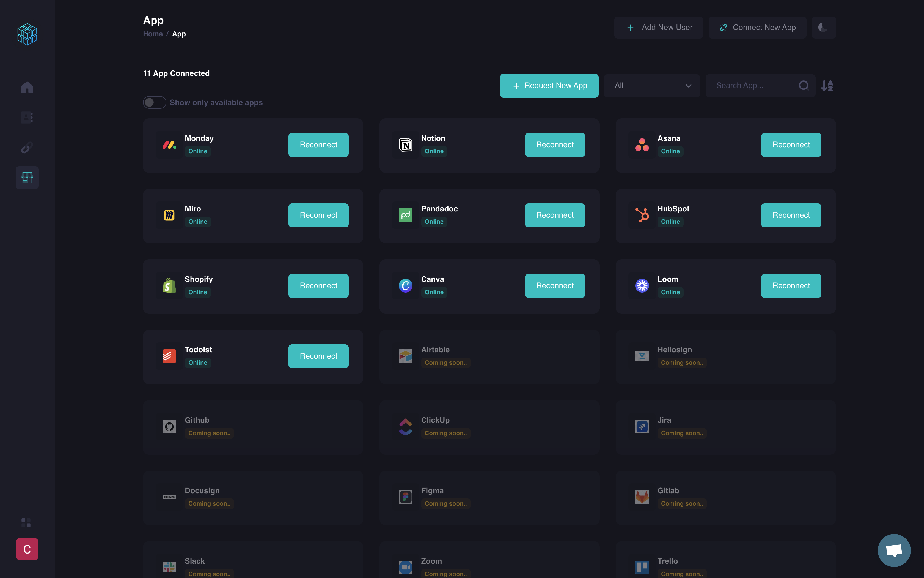Click Coming soon badge under Figma
924x578 pixels.
(446, 503)
